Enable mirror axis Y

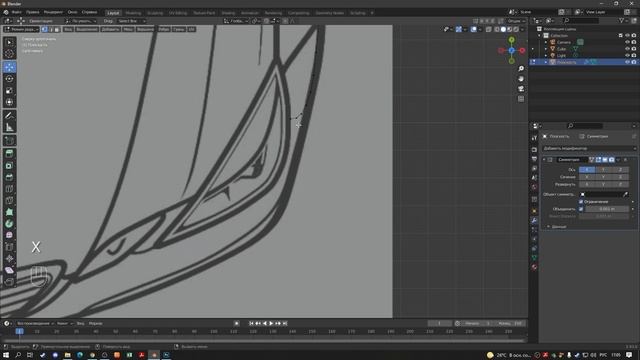(x=604, y=169)
